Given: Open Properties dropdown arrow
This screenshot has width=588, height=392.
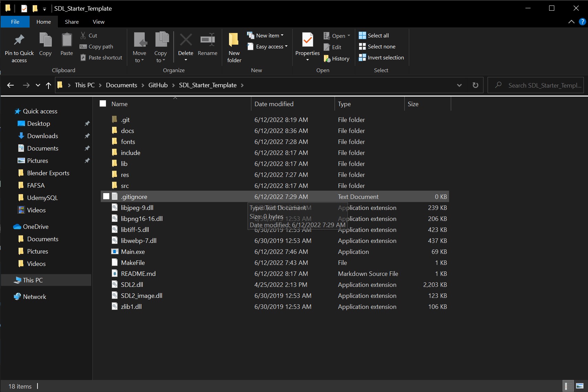Looking at the screenshot, I should [307, 60].
